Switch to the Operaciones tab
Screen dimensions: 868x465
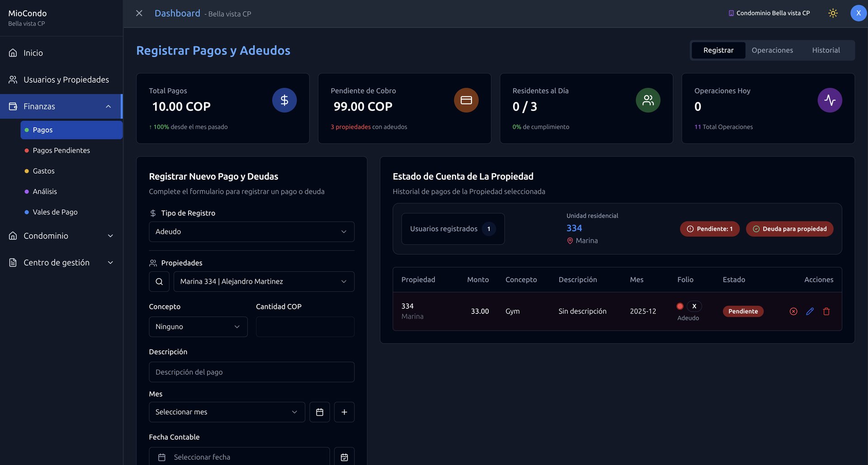pyautogui.click(x=772, y=50)
